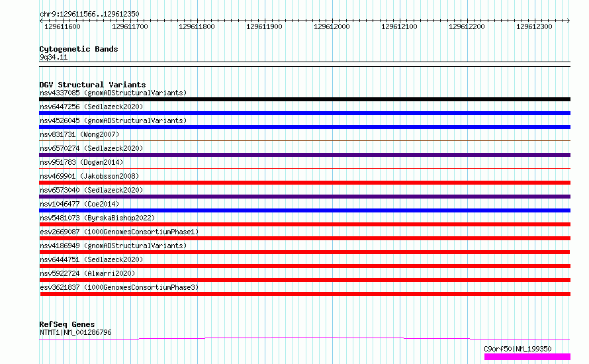Select the black nsv4337085 variant bar
The image size is (589, 364).
pyautogui.click(x=304, y=99)
